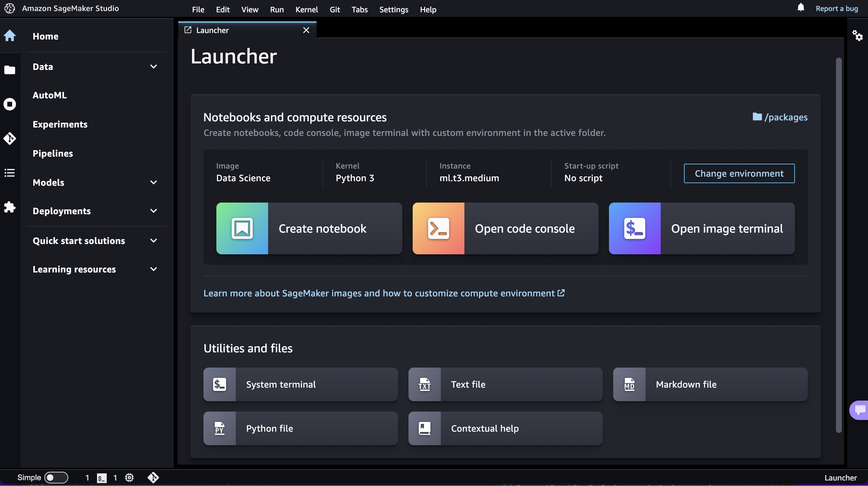The width and height of the screenshot is (868, 486).
Task: Click the Open image terminal icon
Action: coord(634,228)
